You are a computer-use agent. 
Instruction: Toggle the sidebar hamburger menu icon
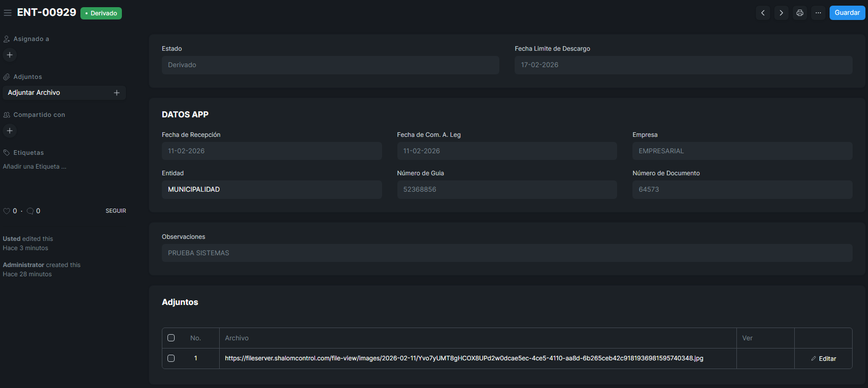click(x=8, y=13)
